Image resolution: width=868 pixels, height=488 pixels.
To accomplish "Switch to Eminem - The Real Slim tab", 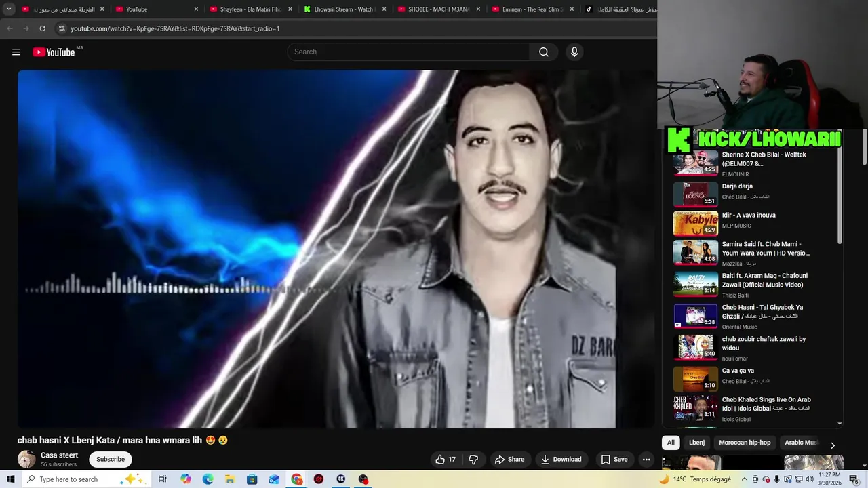I will click(x=534, y=9).
